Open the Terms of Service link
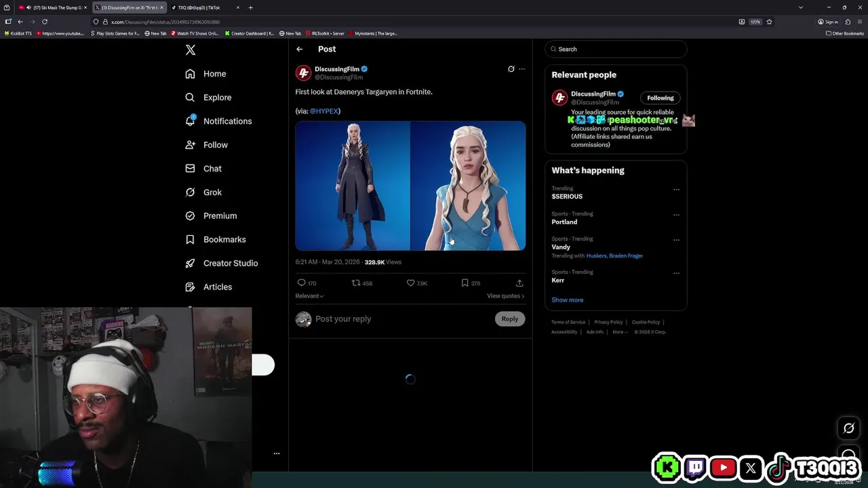 pyautogui.click(x=568, y=323)
